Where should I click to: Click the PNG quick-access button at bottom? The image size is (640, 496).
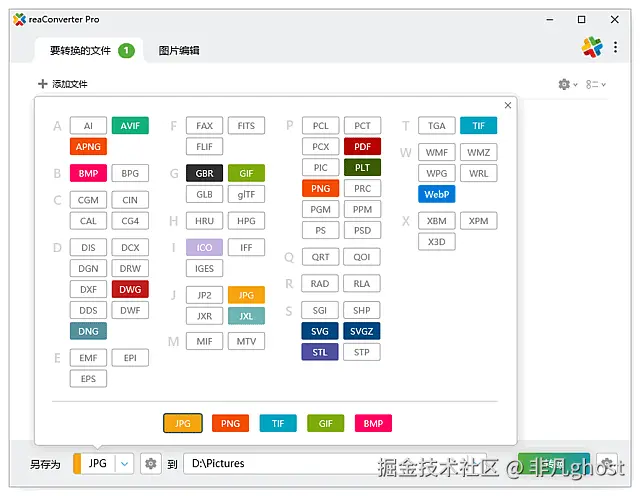230,423
